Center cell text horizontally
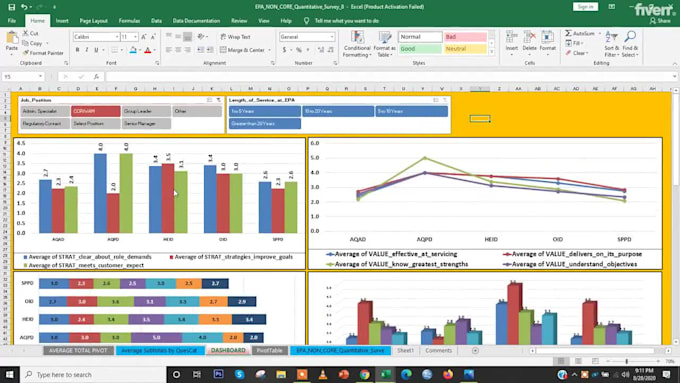The height and width of the screenshot is (383, 680). 178,50
